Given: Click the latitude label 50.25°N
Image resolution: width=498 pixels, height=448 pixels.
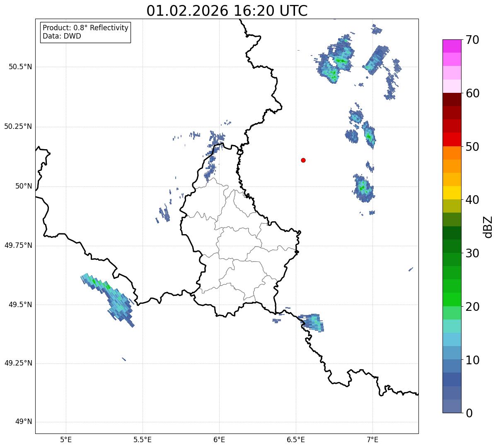Looking at the screenshot, I should (x=18, y=126).
